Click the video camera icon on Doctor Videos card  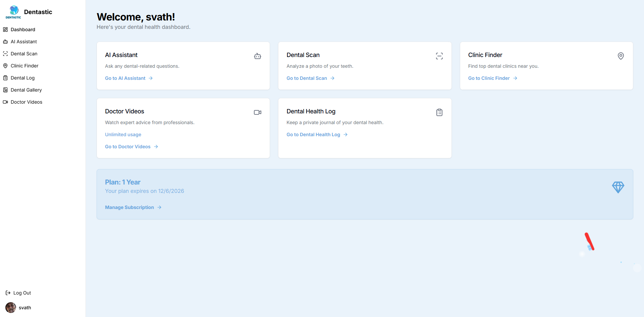(257, 112)
